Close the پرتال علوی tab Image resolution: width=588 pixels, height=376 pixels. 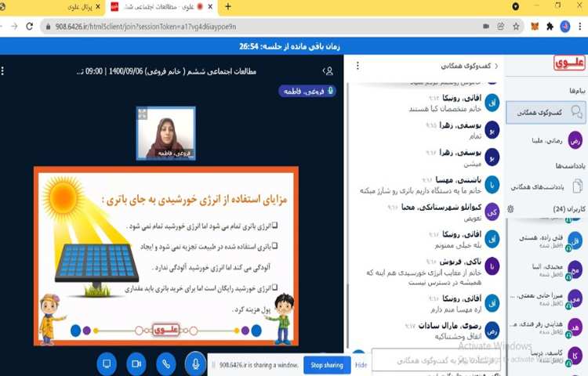98,7
